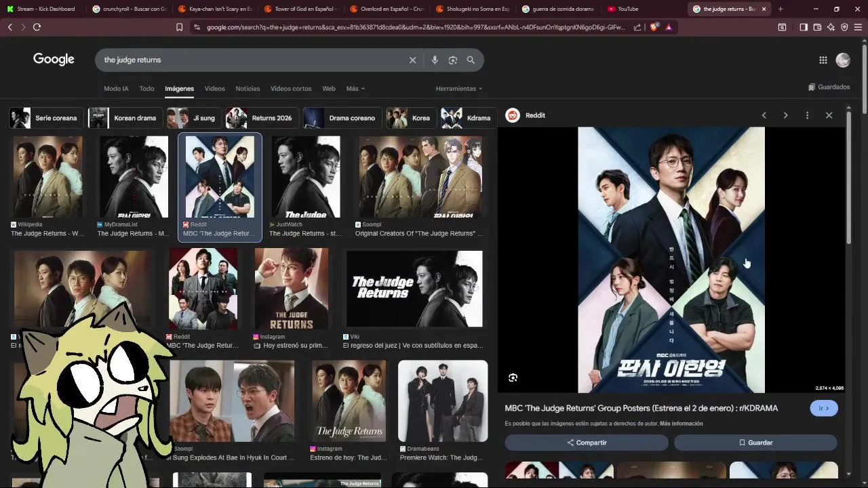The width and height of the screenshot is (868, 488).
Task: Switch to the Web results tab
Action: pos(329,89)
